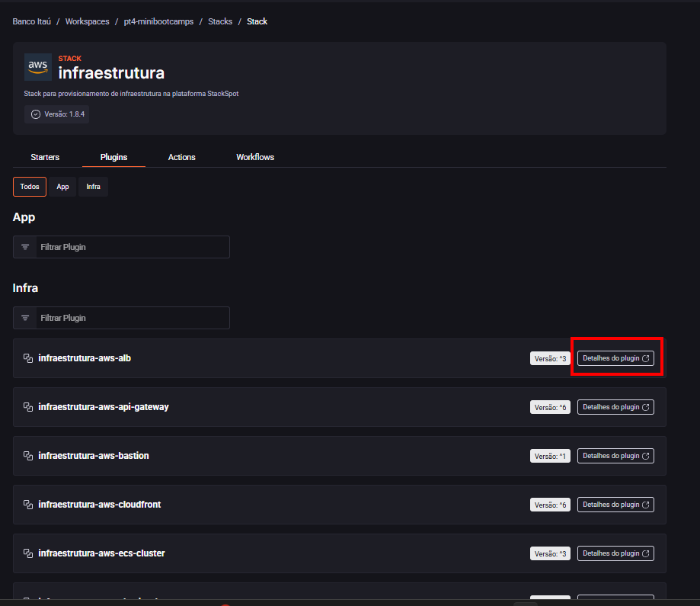Focus the Infra Filtrar Plugin input field
The width and height of the screenshot is (700, 606).
[132, 318]
